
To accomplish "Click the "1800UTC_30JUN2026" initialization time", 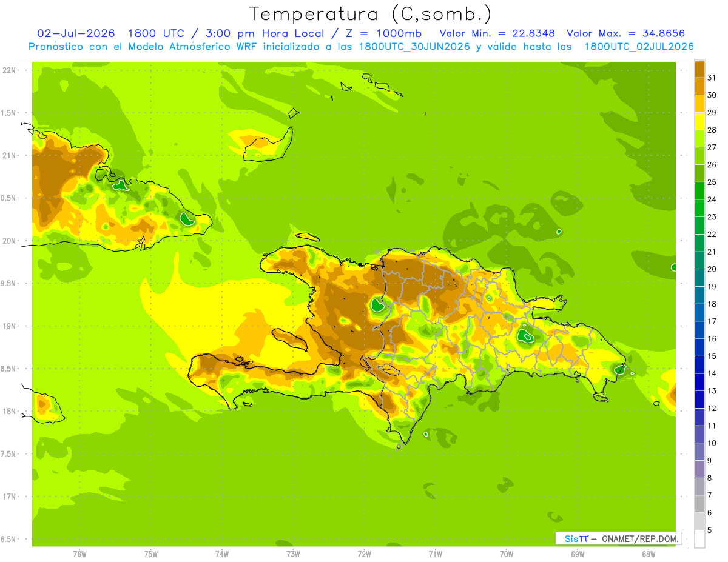I will pos(414,47).
